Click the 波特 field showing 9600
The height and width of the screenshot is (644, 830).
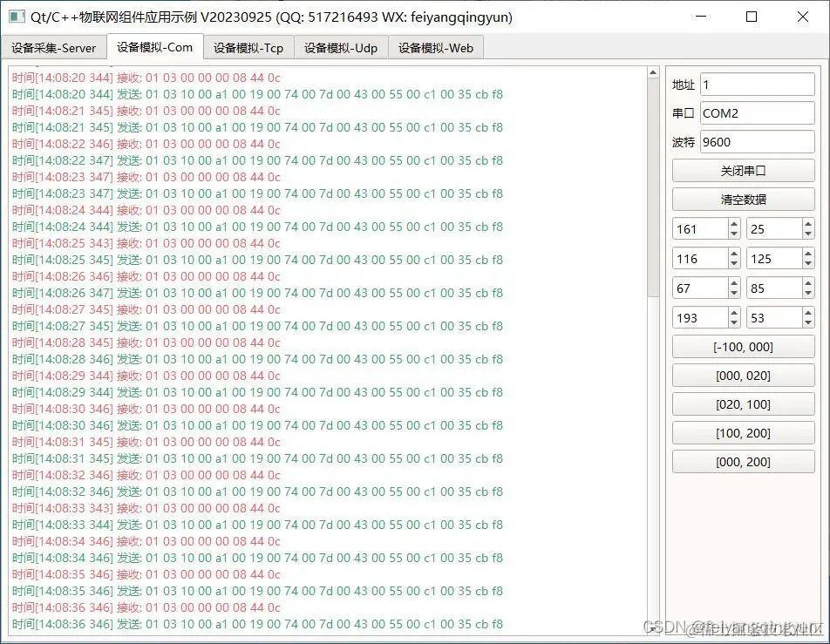pyautogui.click(x=757, y=141)
